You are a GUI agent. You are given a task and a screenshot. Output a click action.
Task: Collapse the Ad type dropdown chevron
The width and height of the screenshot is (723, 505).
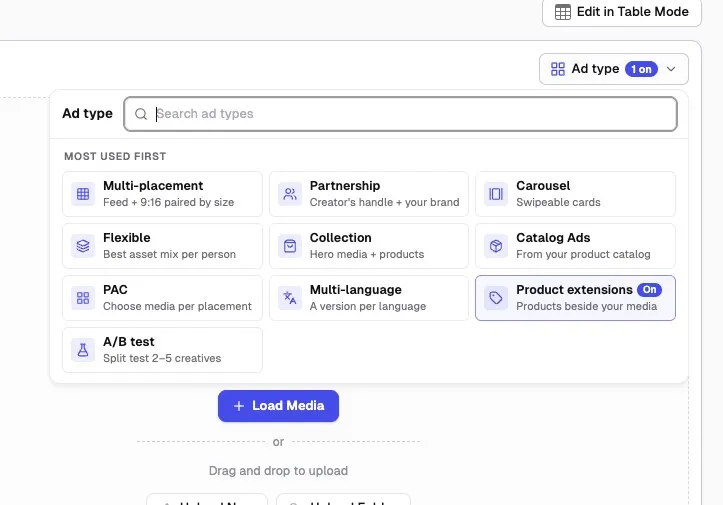pyautogui.click(x=671, y=69)
